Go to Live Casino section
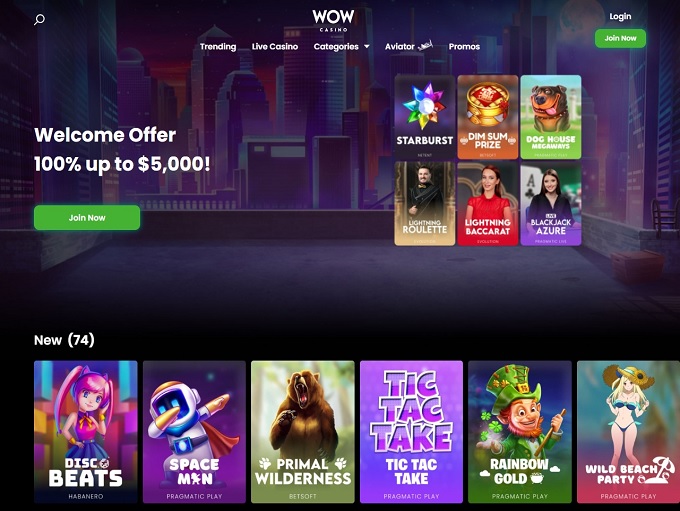The height and width of the screenshot is (511, 680). 275,46
